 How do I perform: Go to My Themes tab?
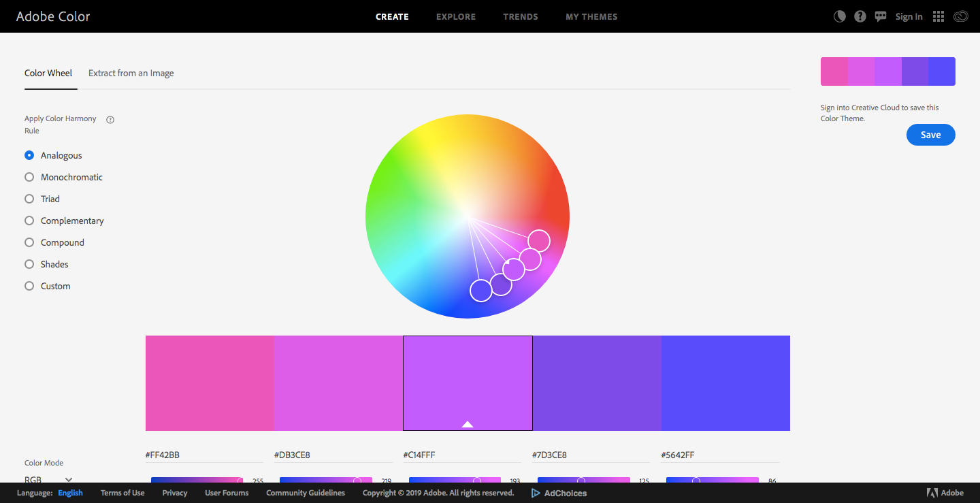point(591,16)
